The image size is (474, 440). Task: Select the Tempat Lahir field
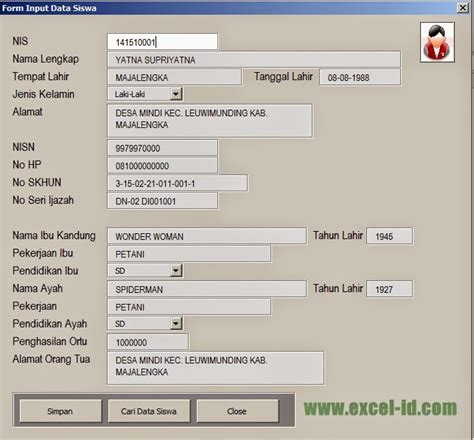(174, 77)
